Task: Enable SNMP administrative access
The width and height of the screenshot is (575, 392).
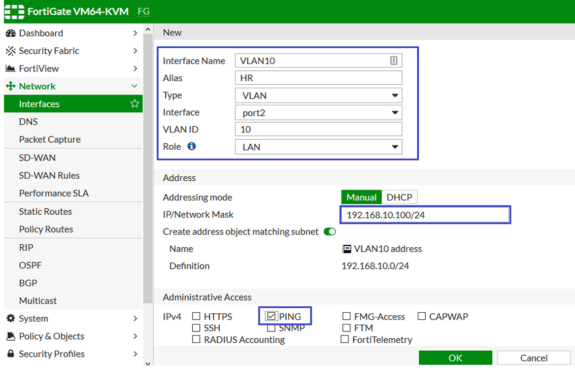Action: point(271,328)
